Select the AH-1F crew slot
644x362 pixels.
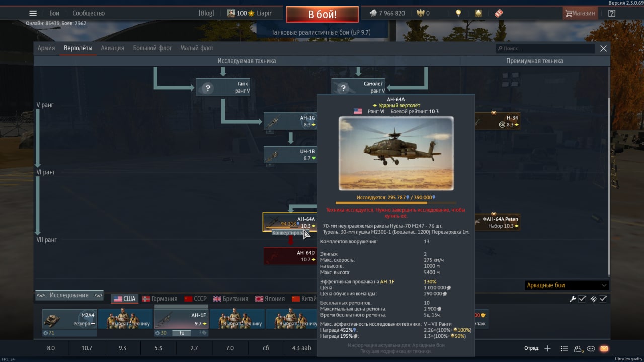[x=181, y=319]
